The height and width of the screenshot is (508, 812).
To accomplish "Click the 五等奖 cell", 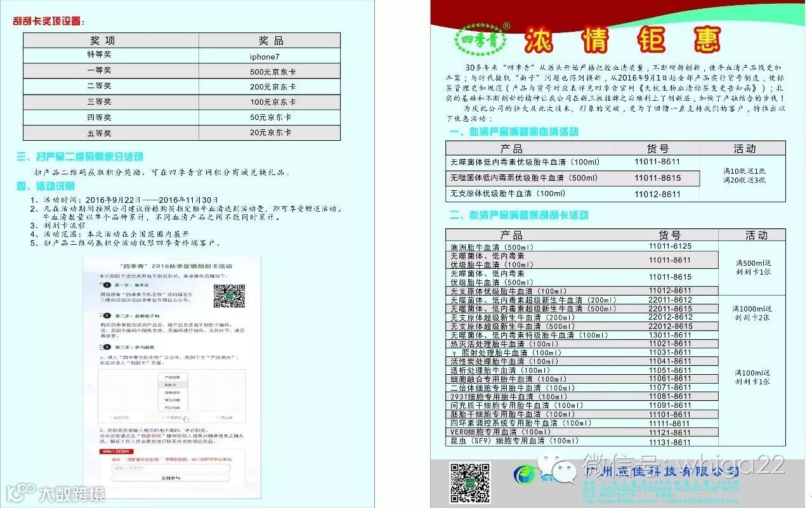I will point(111,133).
